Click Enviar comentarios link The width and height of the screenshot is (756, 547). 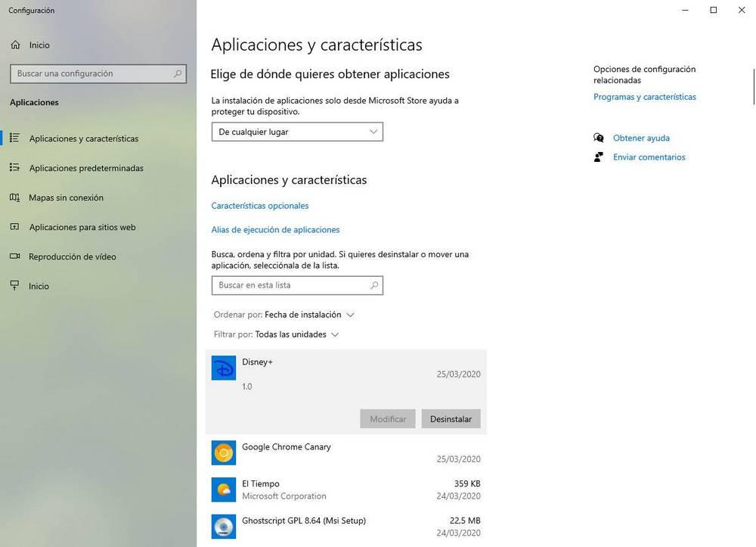pyautogui.click(x=649, y=157)
